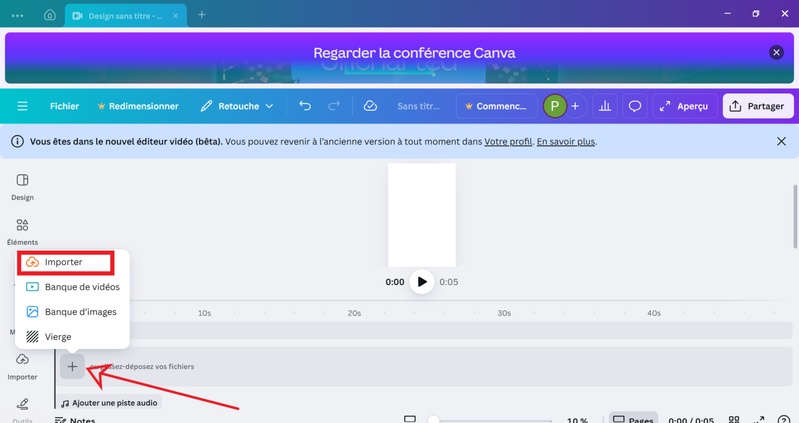Image resolution: width=799 pixels, height=423 pixels.
Task: Open the comments speech bubble
Action: click(634, 106)
